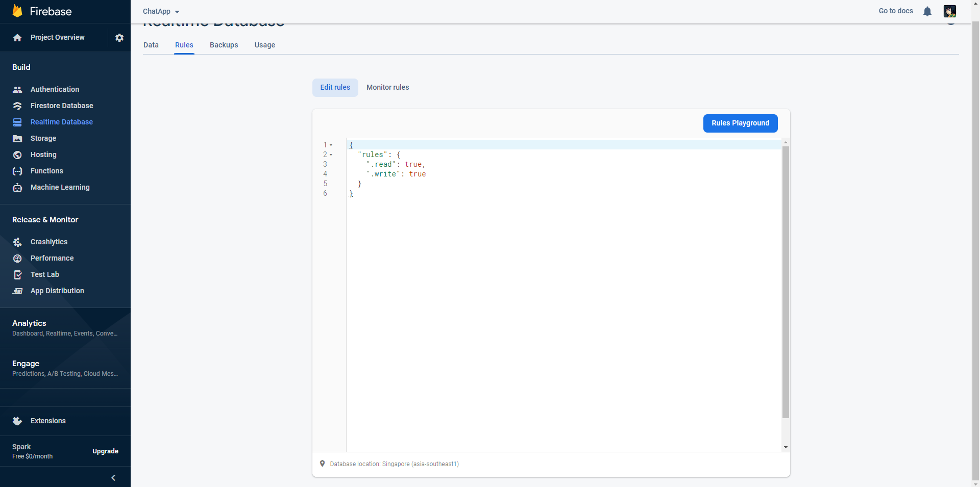Click the Hosting globe icon

(x=17, y=155)
